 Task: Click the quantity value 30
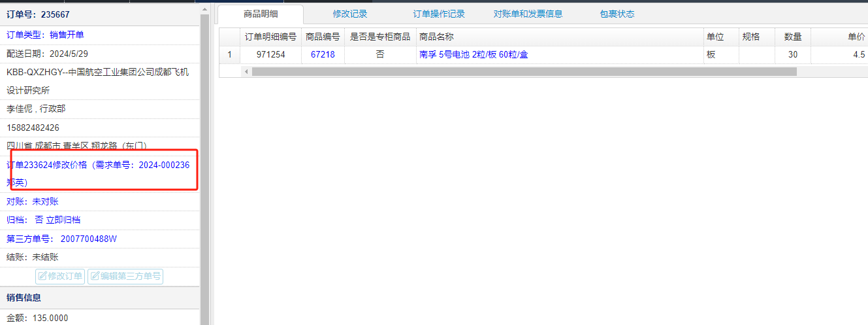[792, 55]
